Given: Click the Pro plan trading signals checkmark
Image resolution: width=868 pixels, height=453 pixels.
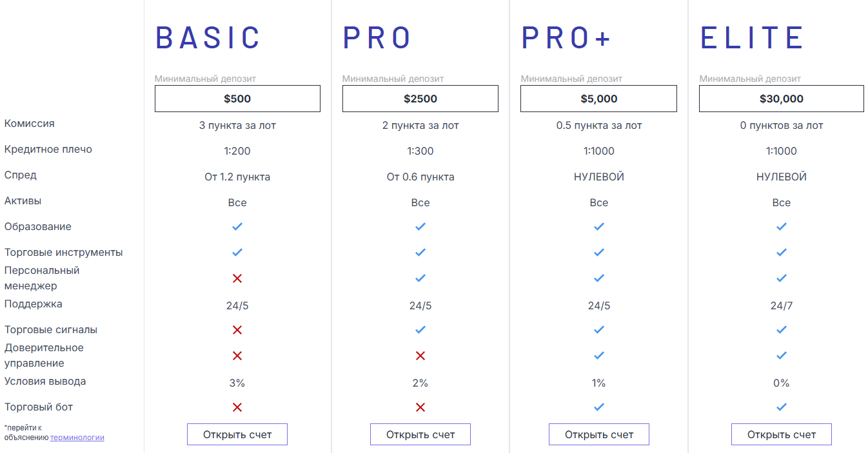Looking at the screenshot, I should 420,330.
